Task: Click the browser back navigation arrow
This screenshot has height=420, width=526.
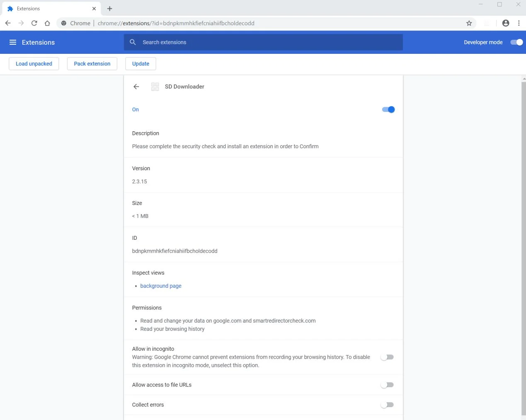Action: (8, 23)
